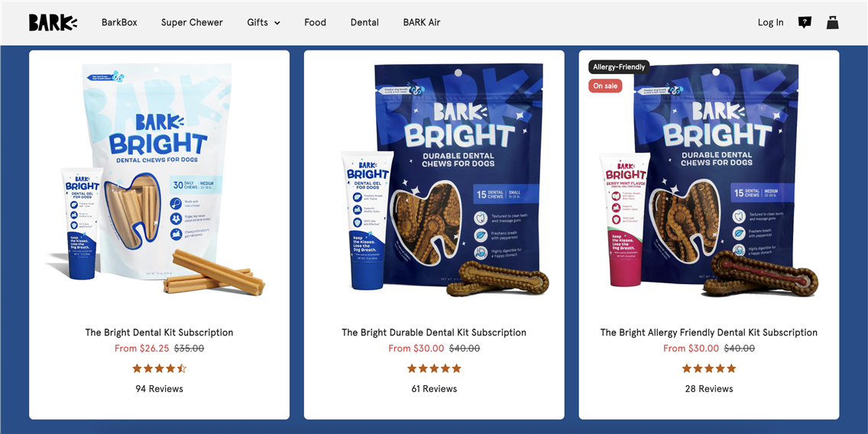Viewport: 868px width, 434px height.
Task: Select the white Bark Bright chews product image
Action: [160, 180]
